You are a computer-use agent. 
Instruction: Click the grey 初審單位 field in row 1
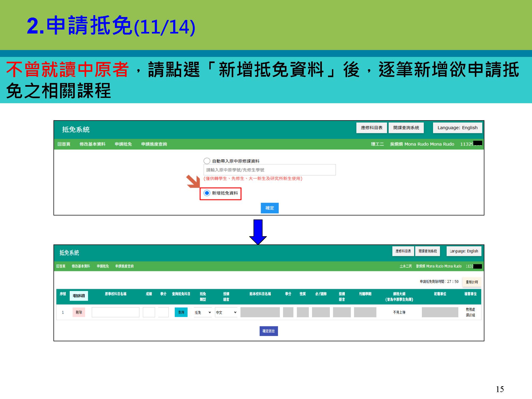coord(440,312)
